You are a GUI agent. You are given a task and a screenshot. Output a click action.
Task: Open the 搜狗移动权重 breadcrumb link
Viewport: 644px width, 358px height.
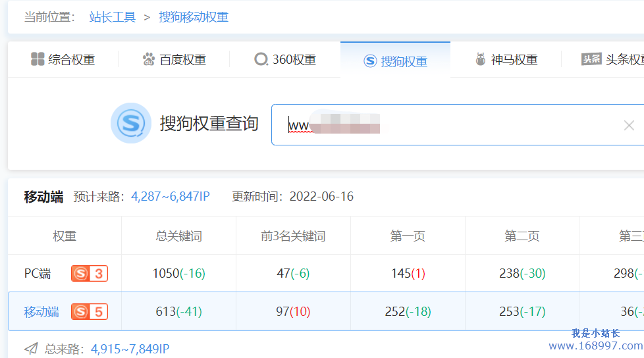[194, 17]
